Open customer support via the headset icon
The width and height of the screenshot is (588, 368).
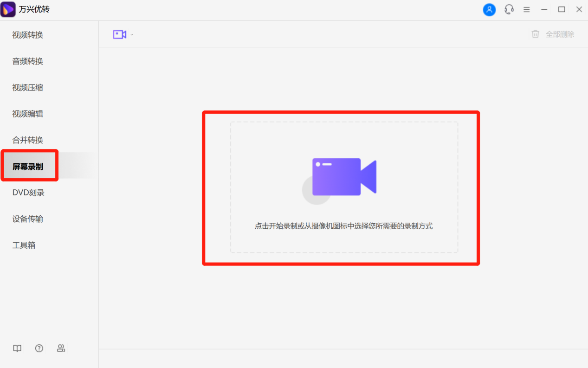[x=509, y=9]
